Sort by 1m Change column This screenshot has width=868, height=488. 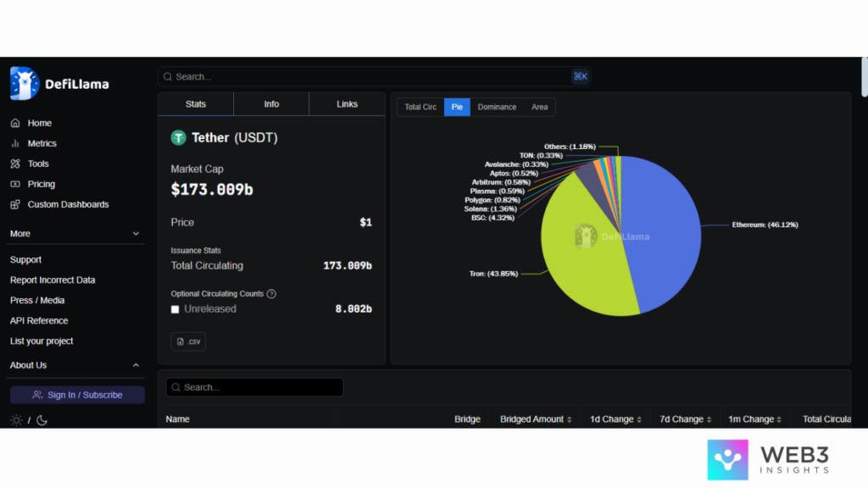[755, 419]
